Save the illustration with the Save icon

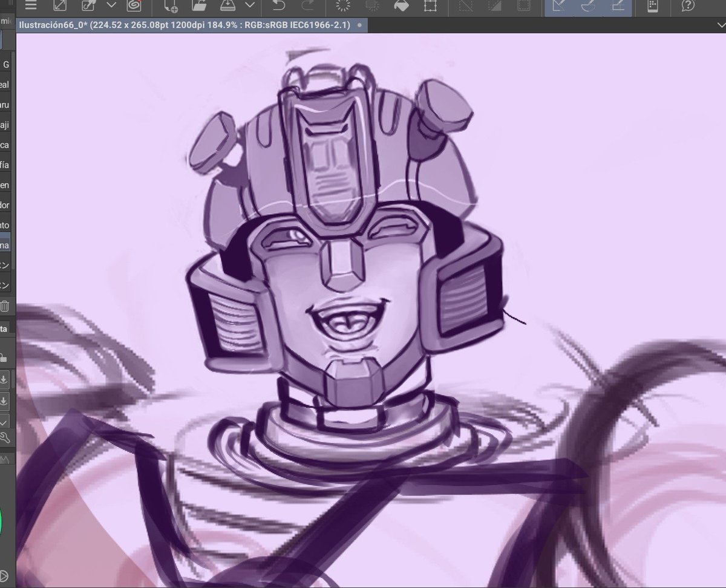[x=227, y=6]
